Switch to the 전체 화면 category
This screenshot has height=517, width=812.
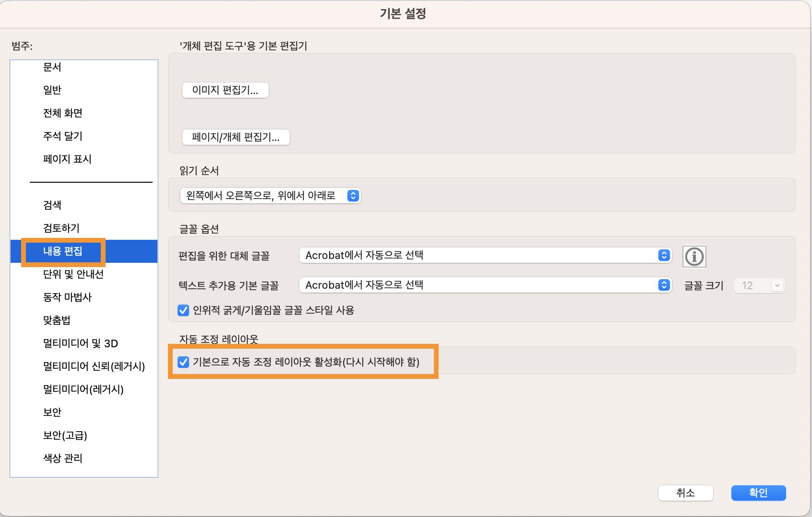click(62, 113)
